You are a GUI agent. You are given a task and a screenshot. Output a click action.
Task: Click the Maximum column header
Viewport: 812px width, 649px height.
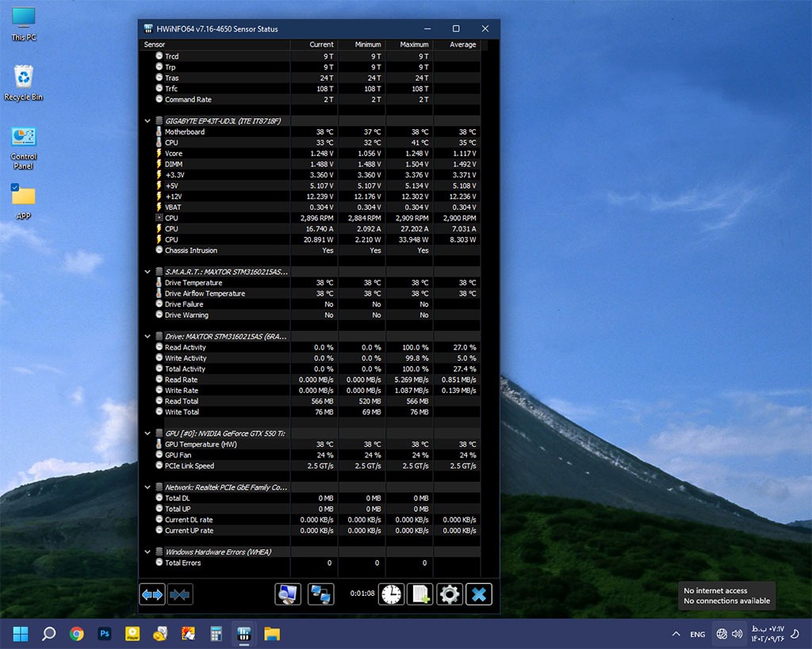click(409, 45)
